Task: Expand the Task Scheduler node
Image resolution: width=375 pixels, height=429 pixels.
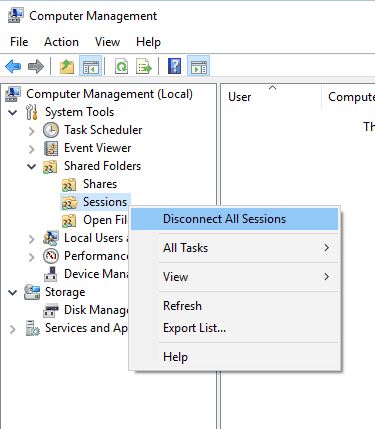Action: pyautogui.click(x=32, y=131)
